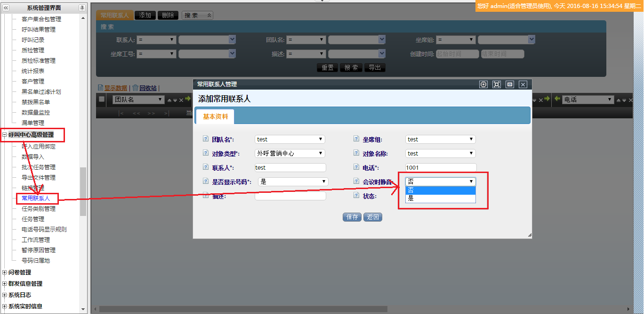Click the sidebar vertical scrollbar thumb
Viewport: 644px width, 314px height.
[x=83, y=191]
